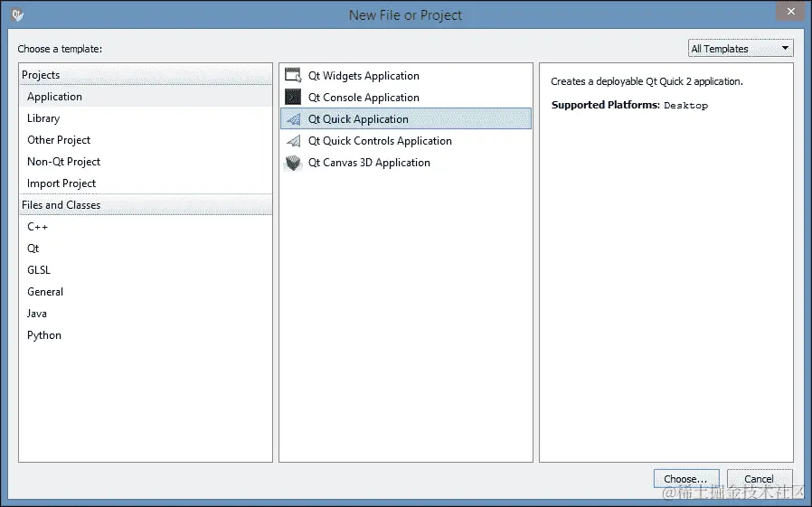Click the Qt Console Application terminal icon
The image size is (812, 507).
pos(293,98)
